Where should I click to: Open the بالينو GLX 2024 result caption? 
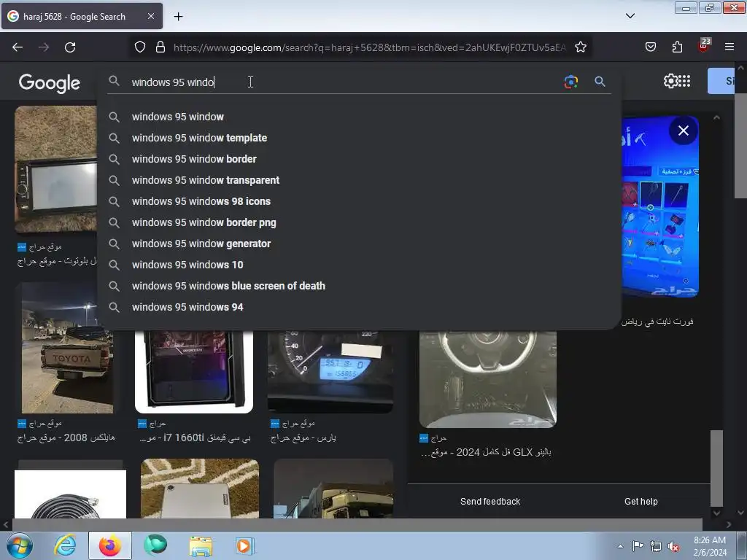[x=486, y=452]
